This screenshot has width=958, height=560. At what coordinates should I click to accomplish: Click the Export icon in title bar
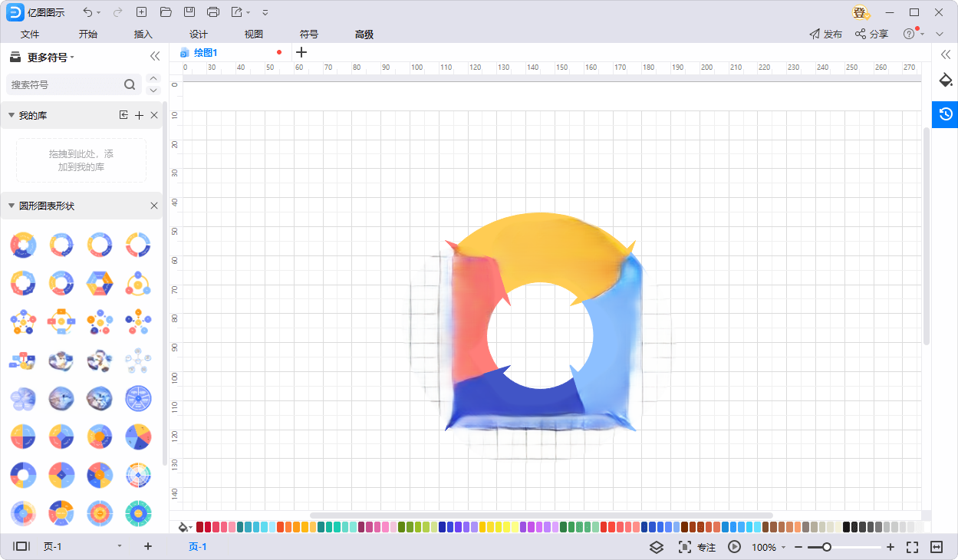pyautogui.click(x=237, y=12)
